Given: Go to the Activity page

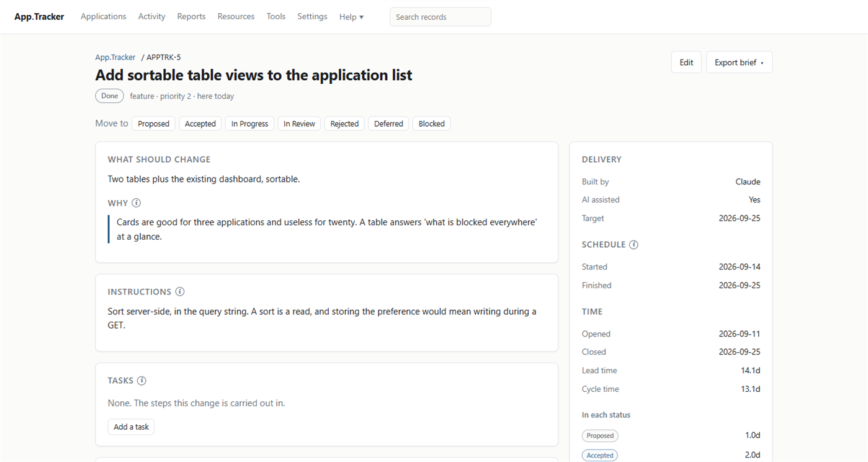Looking at the screenshot, I should pos(151,17).
